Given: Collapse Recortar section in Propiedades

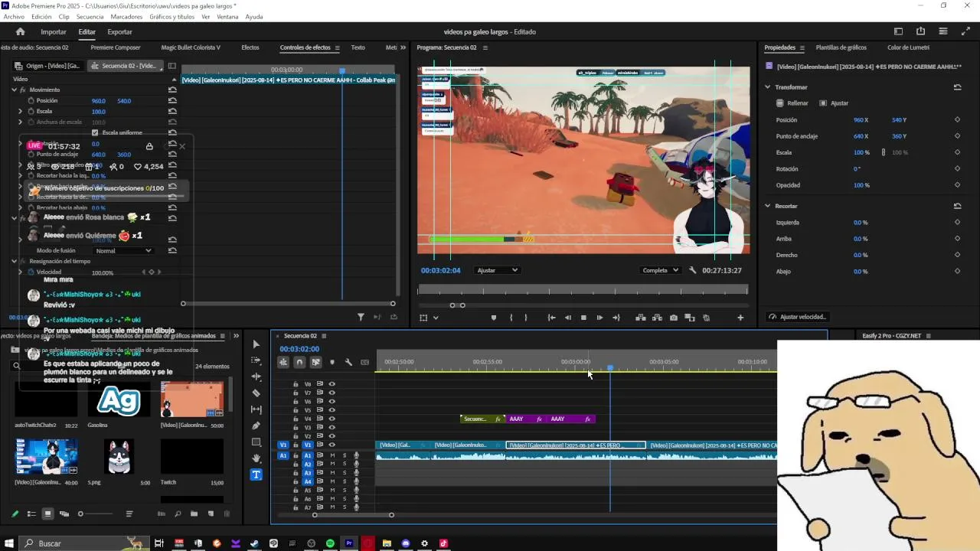Looking at the screenshot, I should 767,206.
